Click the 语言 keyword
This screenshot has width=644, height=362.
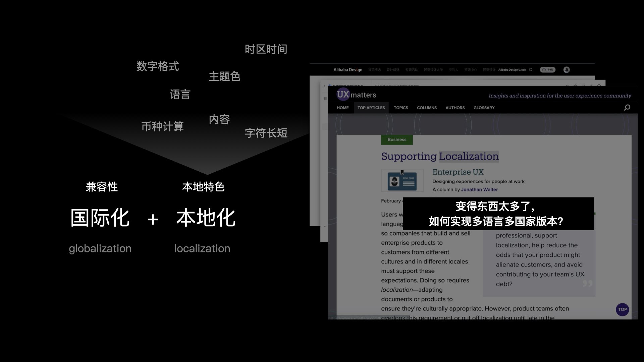click(180, 95)
